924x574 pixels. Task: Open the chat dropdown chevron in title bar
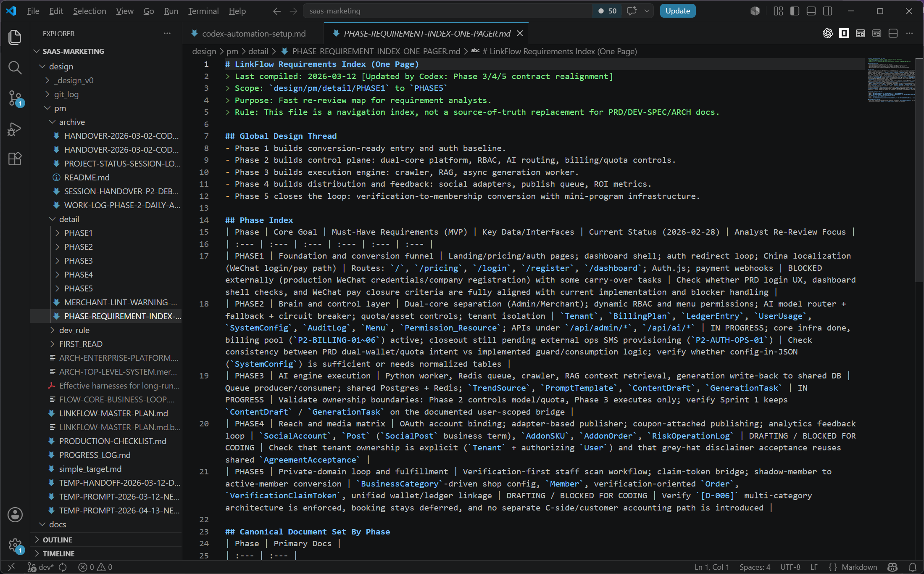tap(646, 11)
